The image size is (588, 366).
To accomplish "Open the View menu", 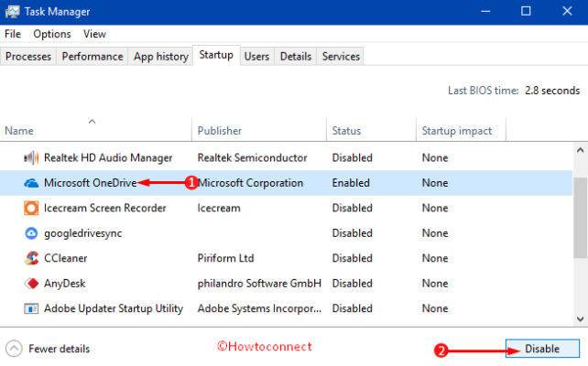I will coord(94,34).
